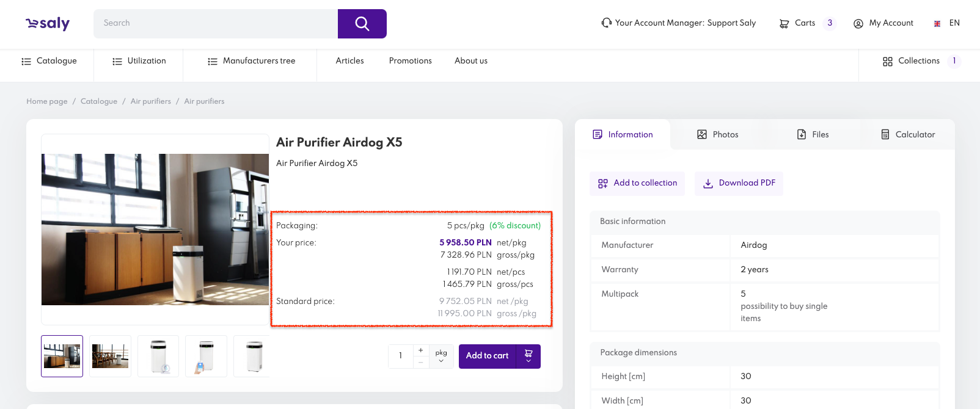Image resolution: width=980 pixels, height=409 pixels.
Task: Switch to the Photos tab
Action: pos(718,134)
